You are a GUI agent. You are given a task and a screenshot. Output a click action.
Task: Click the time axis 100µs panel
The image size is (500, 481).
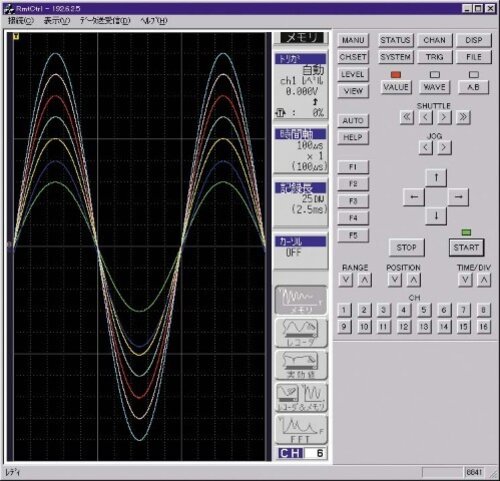(x=301, y=150)
